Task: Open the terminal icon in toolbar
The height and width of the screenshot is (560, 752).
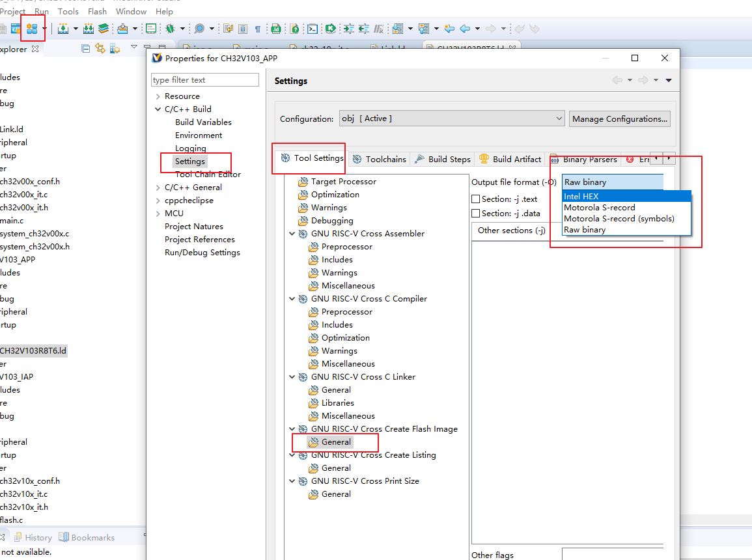Action: [x=313, y=29]
